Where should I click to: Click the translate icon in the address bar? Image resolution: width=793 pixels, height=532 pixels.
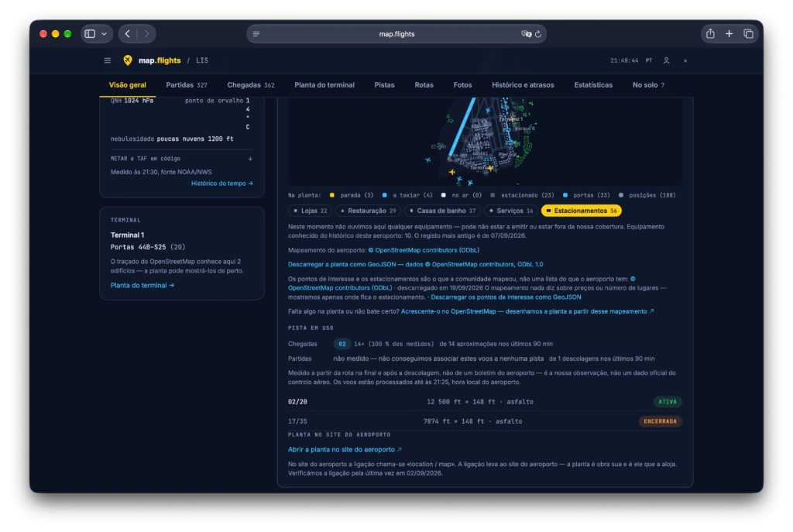click(x=526, y=34)
